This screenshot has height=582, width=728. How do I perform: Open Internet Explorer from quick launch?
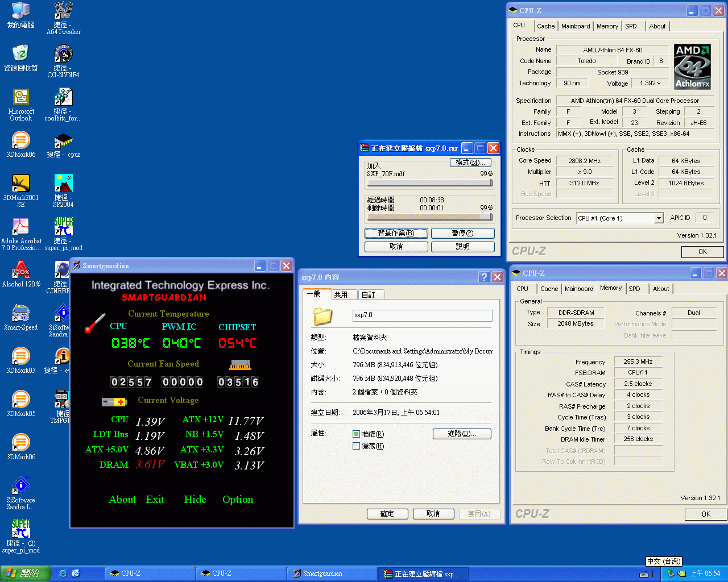[x=63, y=573]
